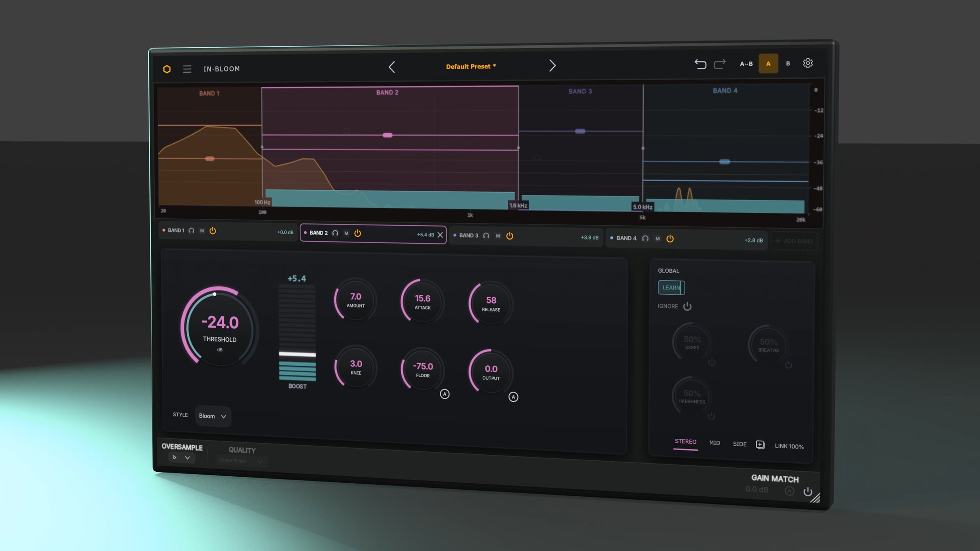Select the A preset slot

(768, 64)
